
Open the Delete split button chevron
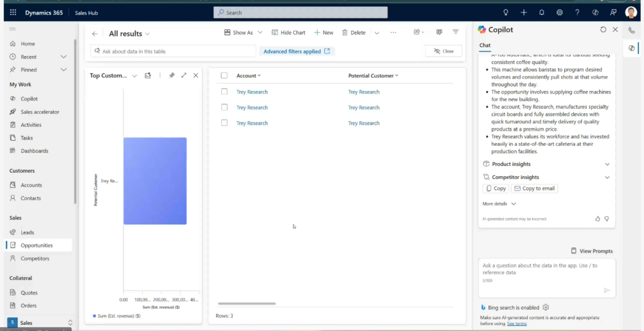(377, 33)
